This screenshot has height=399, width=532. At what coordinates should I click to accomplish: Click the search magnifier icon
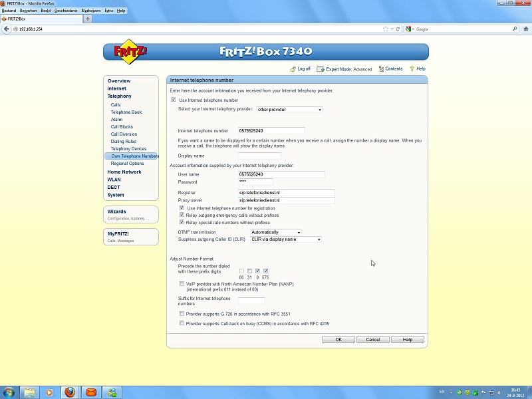point(515,29)
